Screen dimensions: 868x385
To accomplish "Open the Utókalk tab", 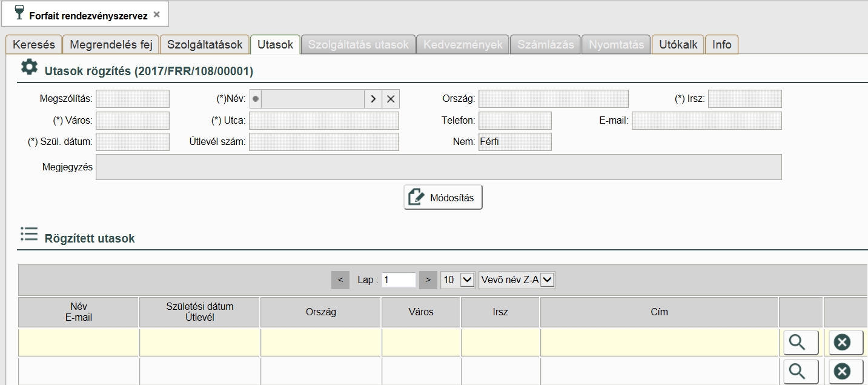I will (678, 44).
